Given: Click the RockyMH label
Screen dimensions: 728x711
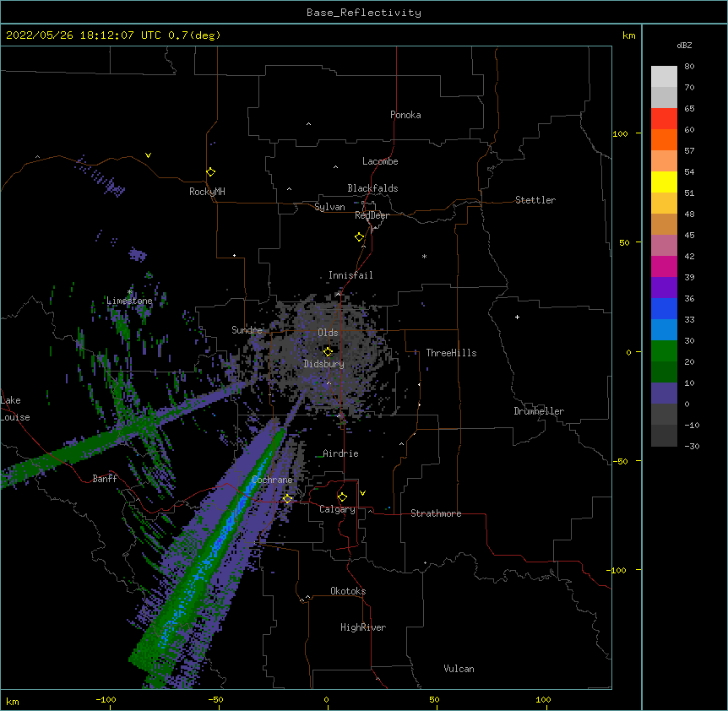Looking at the screenshot, I should coord(207,192).
